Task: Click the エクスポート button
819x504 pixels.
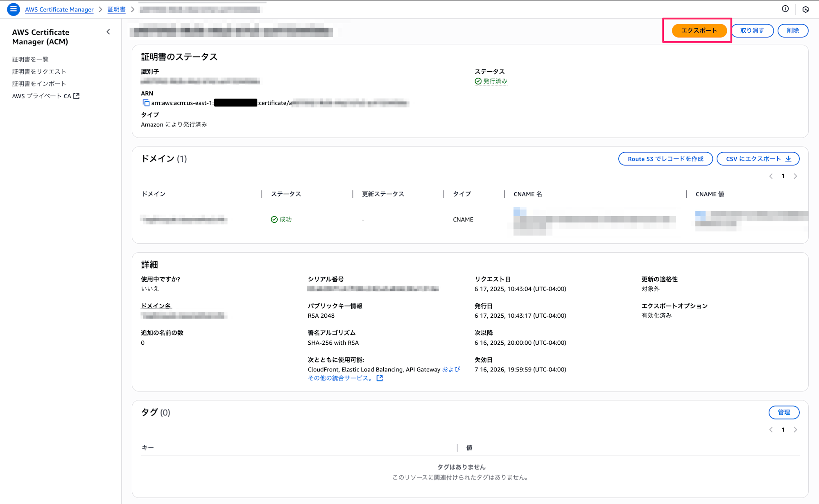Action: click(699, 30)
